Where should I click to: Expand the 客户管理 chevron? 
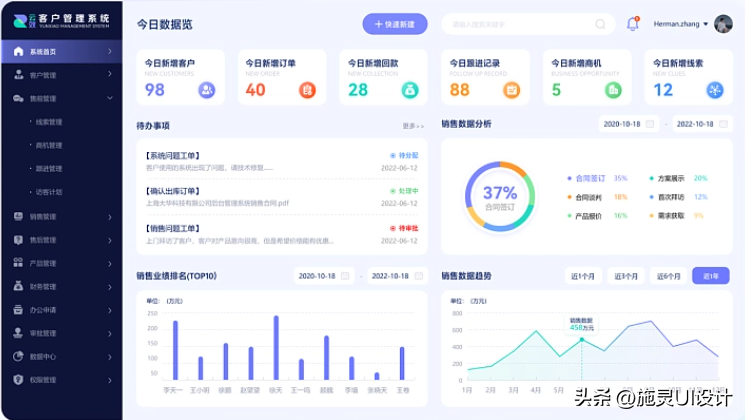coord(110,75)
